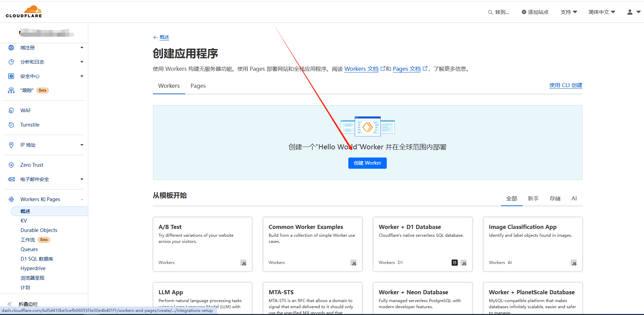Image resolution: width=644 pixels, height=315 pixels.
Task: Open Queues in the sidebar
Action: (x=29, y=249)
